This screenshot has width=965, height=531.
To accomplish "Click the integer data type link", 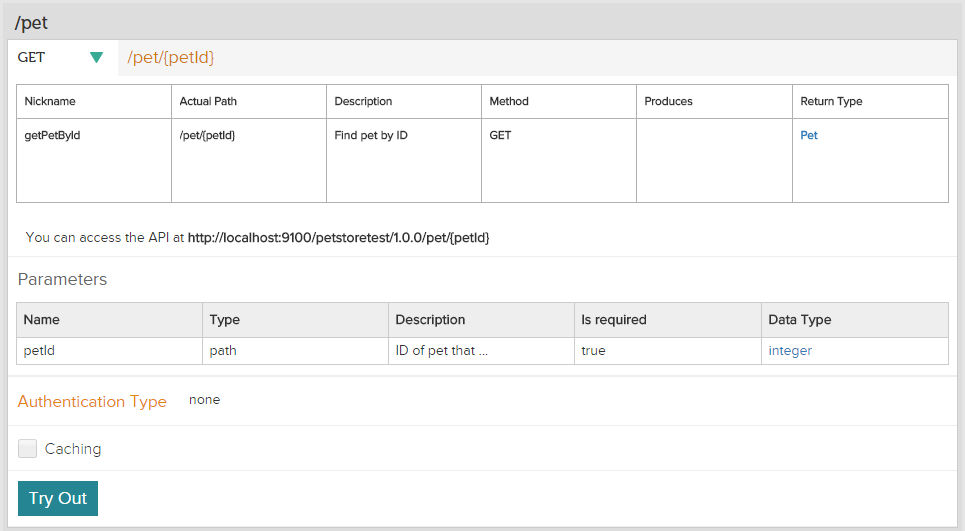I will (790, 351).
